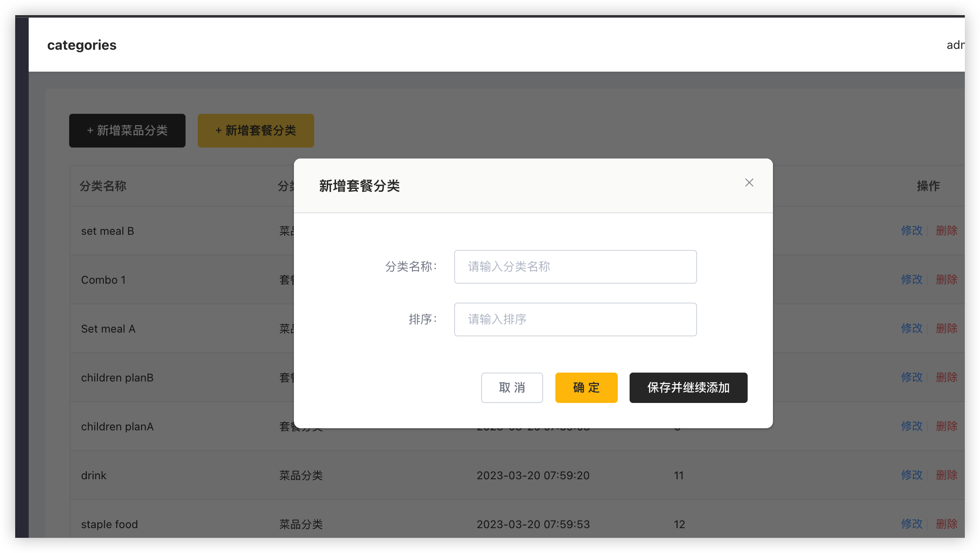This screenshot has height=553, width=980.
Task: Click 删除 for children planB
Action: pos(947,377)
